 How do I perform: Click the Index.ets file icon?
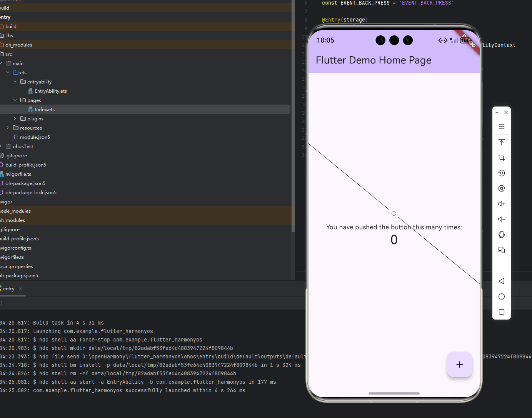30,110
